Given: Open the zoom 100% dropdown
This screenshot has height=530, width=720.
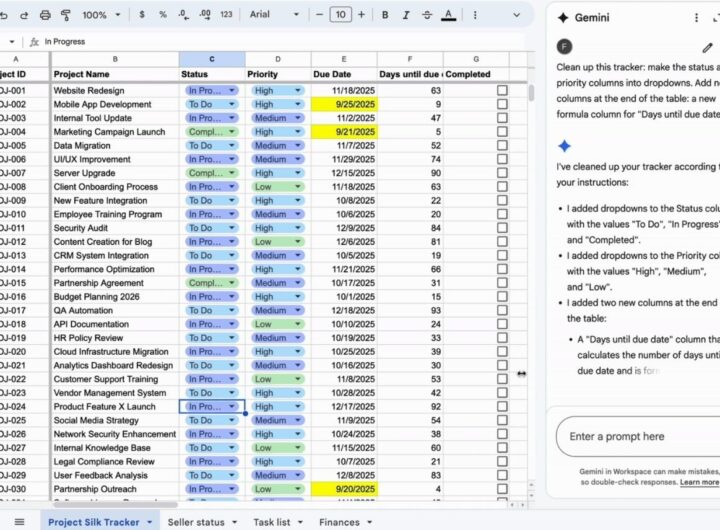Looking at the screenshot, I should [101, 15].
